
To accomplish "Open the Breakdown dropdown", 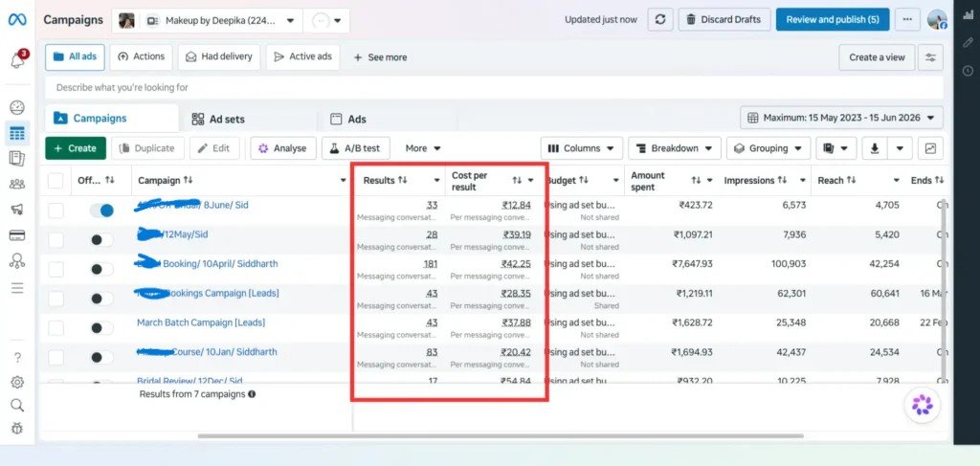I will [x=675, y=148].
